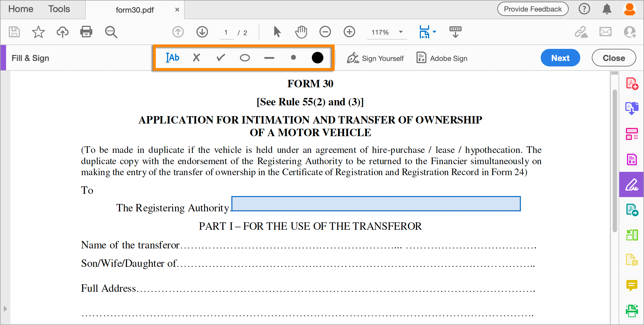The height and width of the screenshot is (325, 644).
Task: Select the line annotation tool
Action: point(269,58)
